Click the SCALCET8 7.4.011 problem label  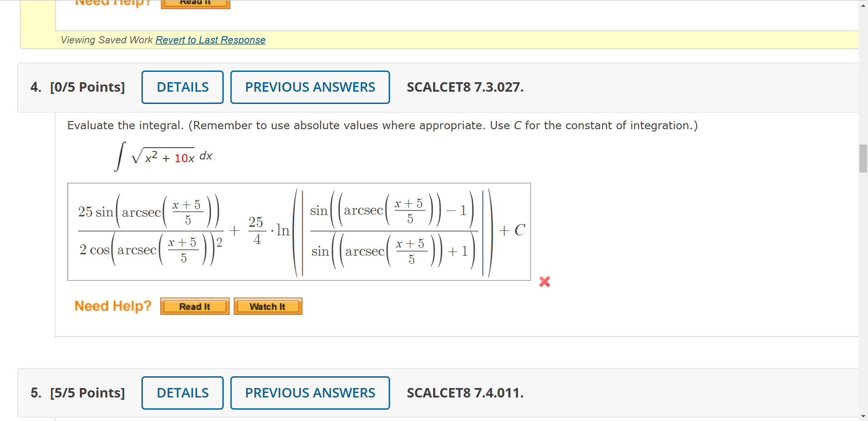coord(465,393)
